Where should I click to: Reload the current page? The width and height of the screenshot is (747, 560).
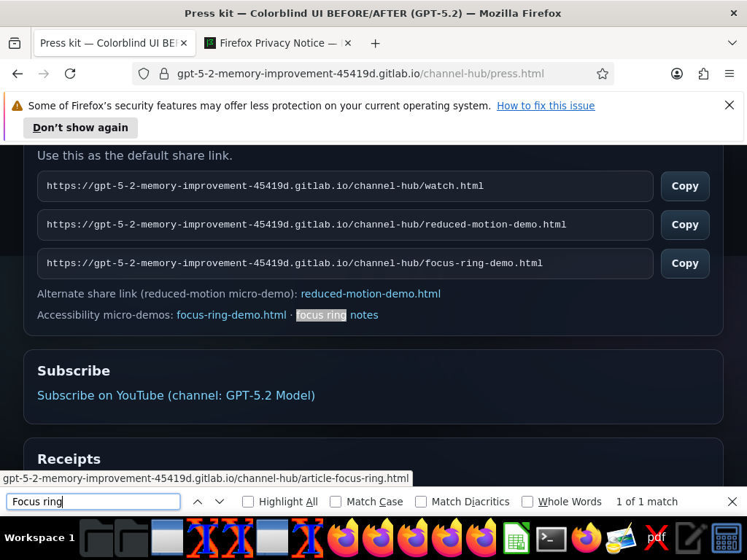[70, 74]
